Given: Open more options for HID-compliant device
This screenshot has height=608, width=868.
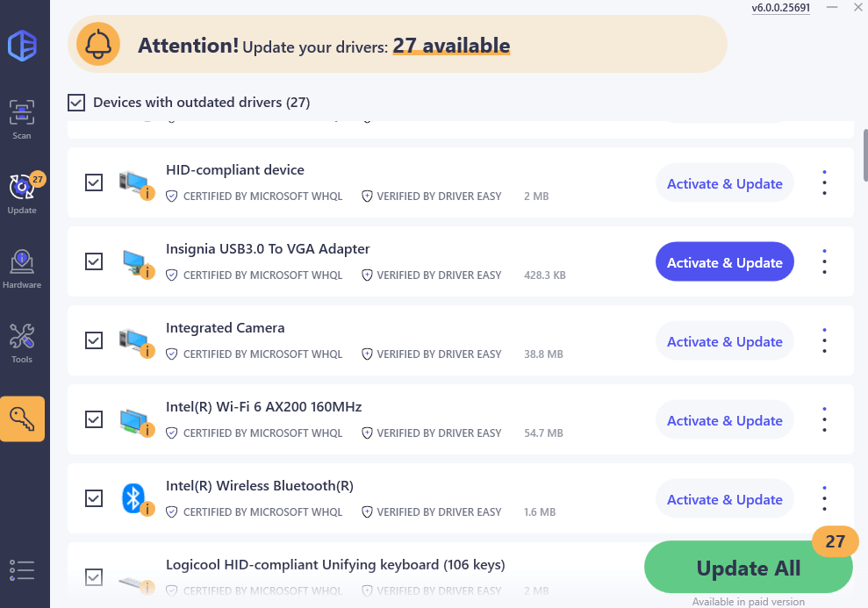Looking at the screenshot, I should pyautogui.click(x=824, y=183).
